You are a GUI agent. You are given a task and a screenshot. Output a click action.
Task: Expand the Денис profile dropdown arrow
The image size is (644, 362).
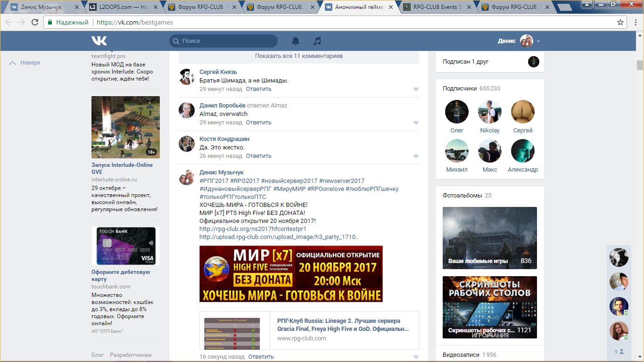coord(538,41)
